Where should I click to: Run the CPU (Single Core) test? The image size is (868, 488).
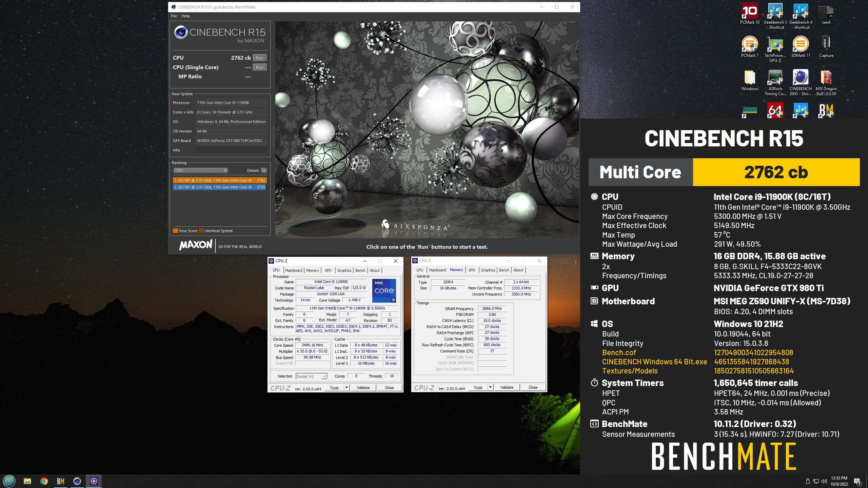click(259, 67)
